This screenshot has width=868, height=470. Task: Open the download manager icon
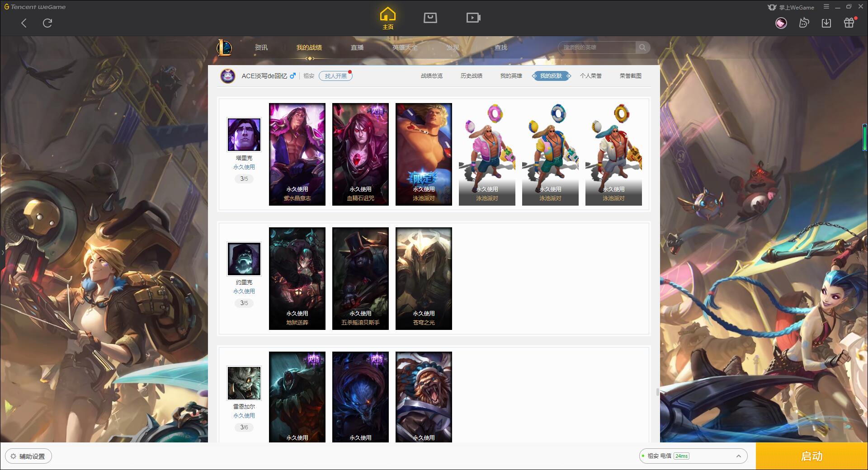coord(826,23)
